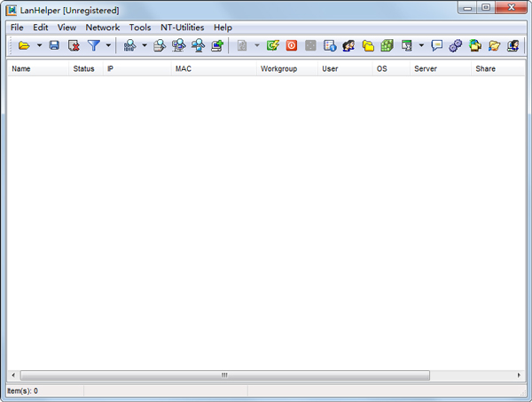The image size is (532, 402).
Task: Open the Network menu
Action: pyautogui.click(x=102, y=28)
